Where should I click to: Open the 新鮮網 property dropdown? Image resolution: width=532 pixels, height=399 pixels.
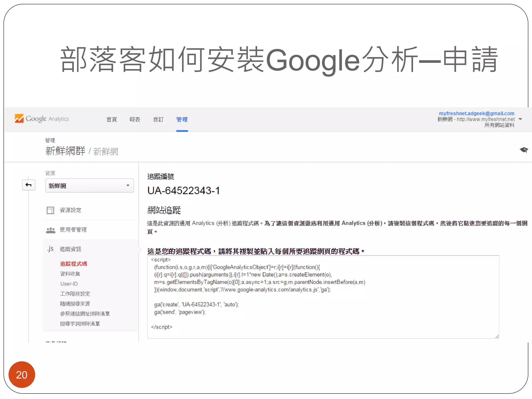[x=90, y=185]
